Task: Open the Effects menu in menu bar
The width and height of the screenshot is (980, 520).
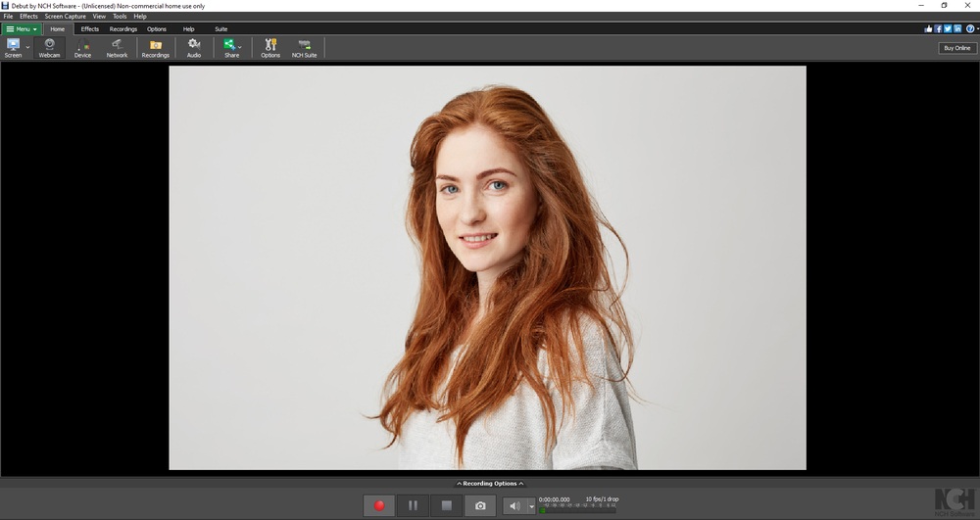Action: point(28,17)
